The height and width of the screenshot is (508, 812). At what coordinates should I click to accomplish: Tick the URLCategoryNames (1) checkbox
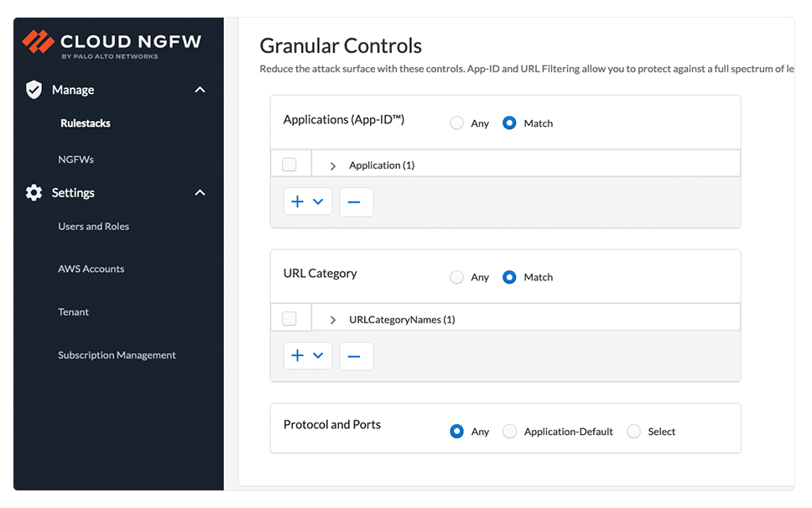pyautogui.click(x=289, y=319)
